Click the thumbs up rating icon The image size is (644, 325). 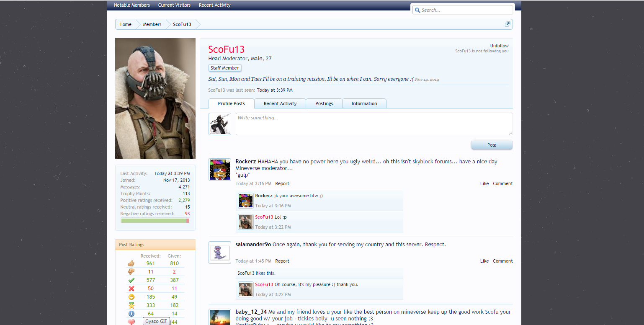tap(131, 263)
